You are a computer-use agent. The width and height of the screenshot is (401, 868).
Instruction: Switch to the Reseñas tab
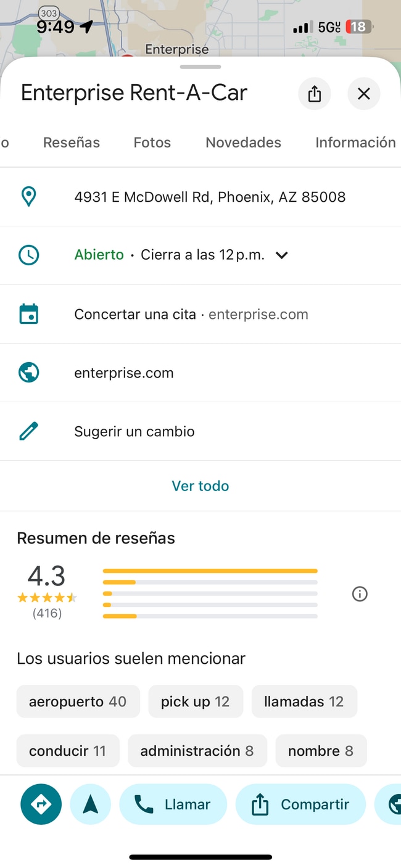click(x=72, y=143)
